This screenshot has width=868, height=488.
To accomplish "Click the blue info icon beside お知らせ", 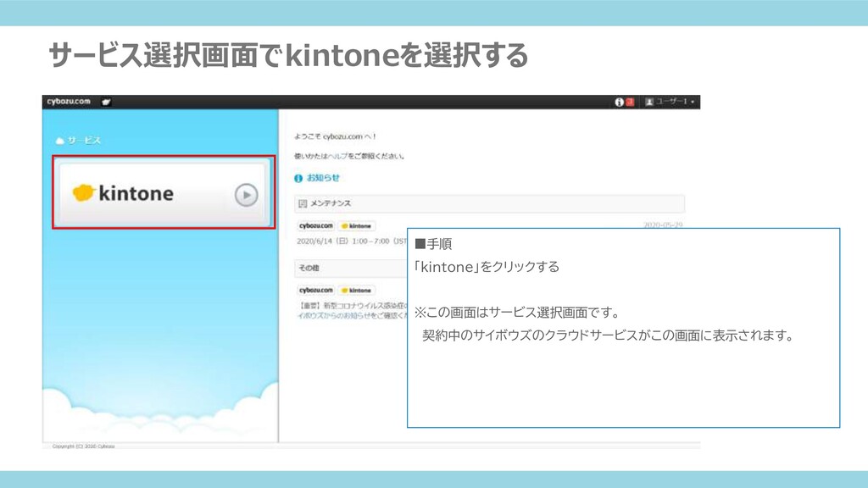I will [298, 178].
